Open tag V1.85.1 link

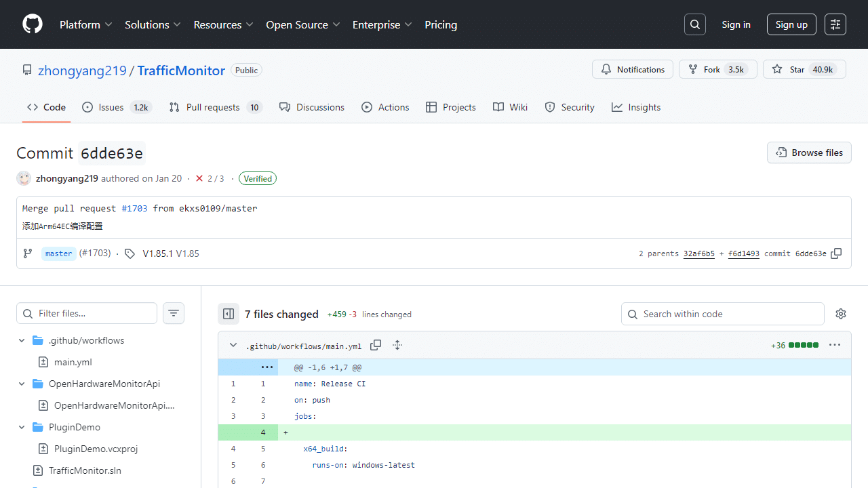click(158, 253)
